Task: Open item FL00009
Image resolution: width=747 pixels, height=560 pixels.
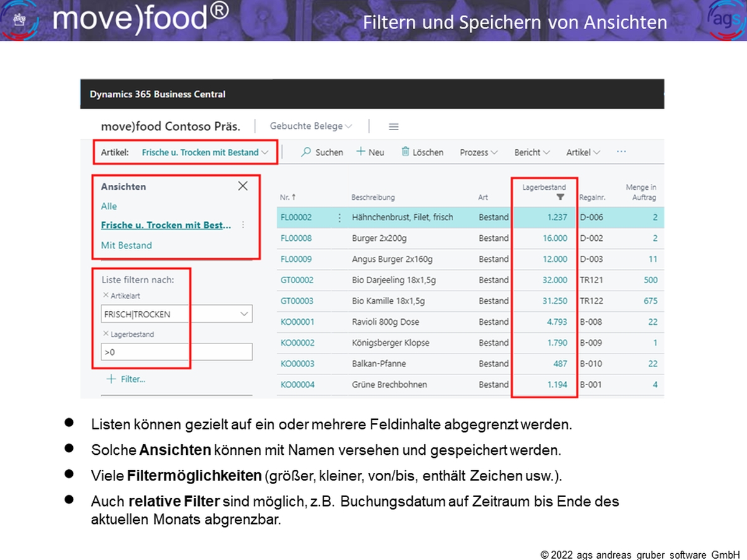Action: [296, 259]
